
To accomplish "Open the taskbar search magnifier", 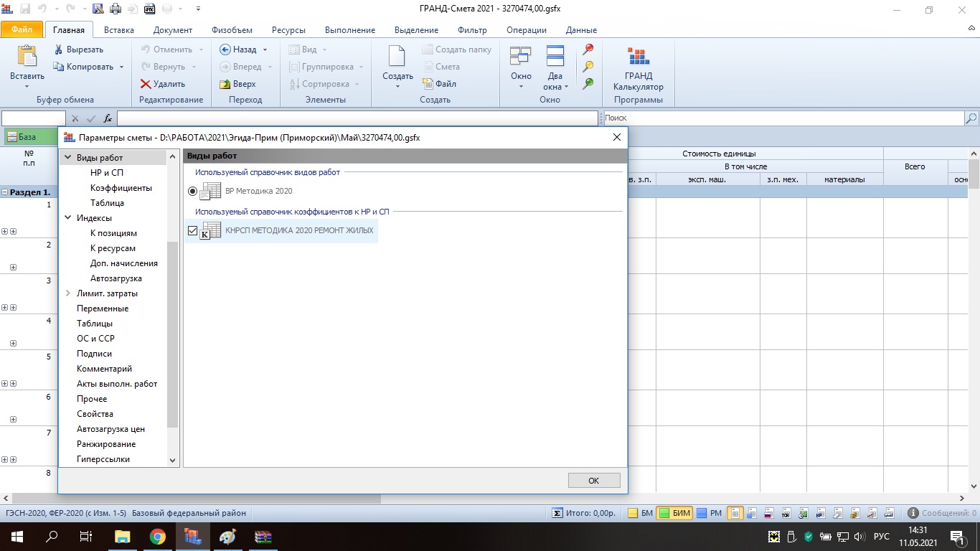I will click(x=52, y=537).
